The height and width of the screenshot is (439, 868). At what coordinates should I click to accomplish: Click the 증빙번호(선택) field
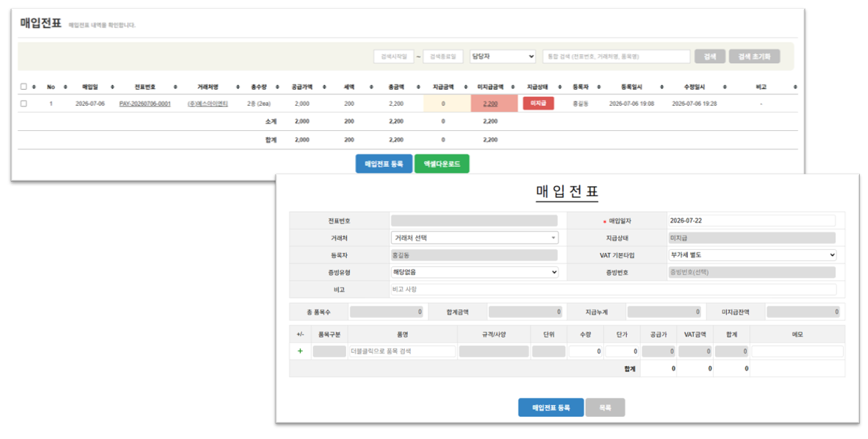click(752, 272)
